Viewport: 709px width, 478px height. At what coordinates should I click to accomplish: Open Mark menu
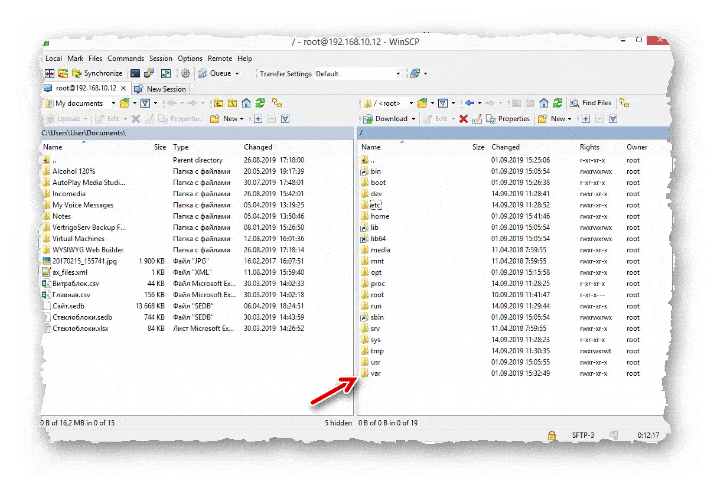(75, 58)
